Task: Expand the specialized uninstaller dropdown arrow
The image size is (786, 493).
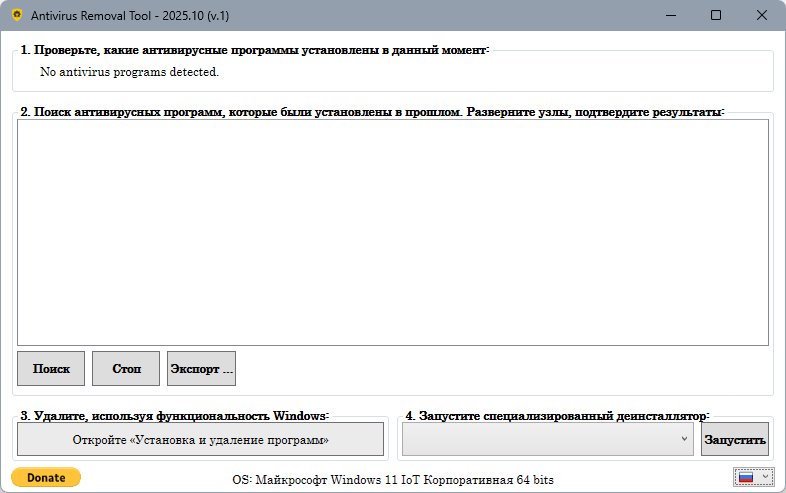Action: pos(684,439)
